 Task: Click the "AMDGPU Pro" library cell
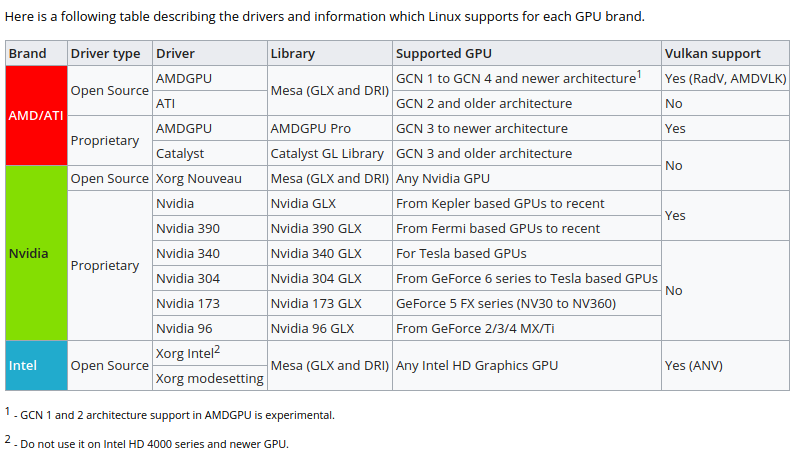[x=311, y=129]
